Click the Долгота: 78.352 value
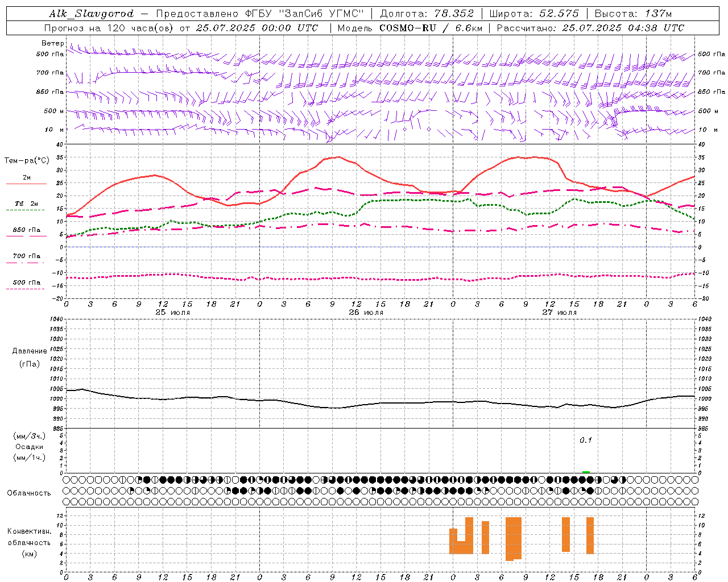Image resolution: width=728 pixels, height=582 pixels. click(426, 14)
